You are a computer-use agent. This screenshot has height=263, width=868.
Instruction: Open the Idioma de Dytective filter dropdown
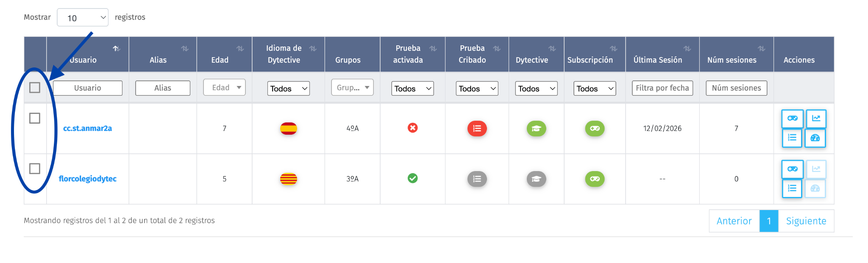288,89
